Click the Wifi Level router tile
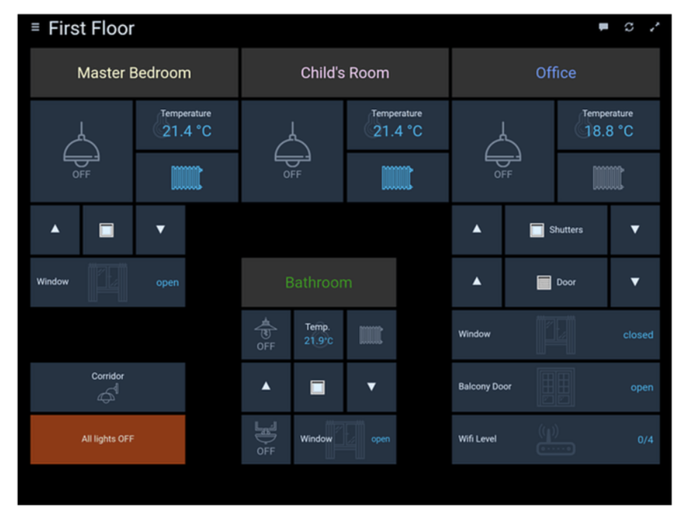 555,439
